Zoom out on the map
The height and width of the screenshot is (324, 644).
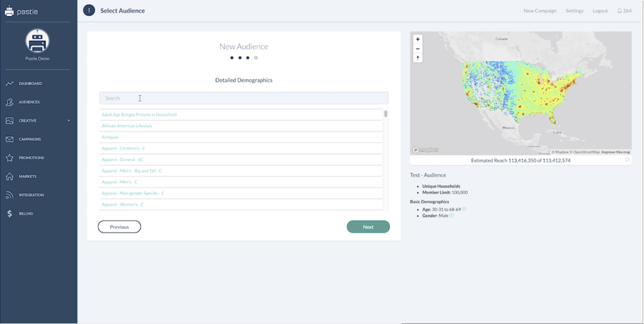click(418, 49)
